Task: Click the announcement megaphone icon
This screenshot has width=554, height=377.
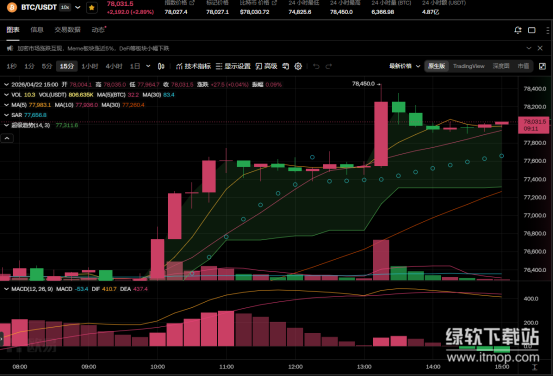Action: tap(10, 48)
